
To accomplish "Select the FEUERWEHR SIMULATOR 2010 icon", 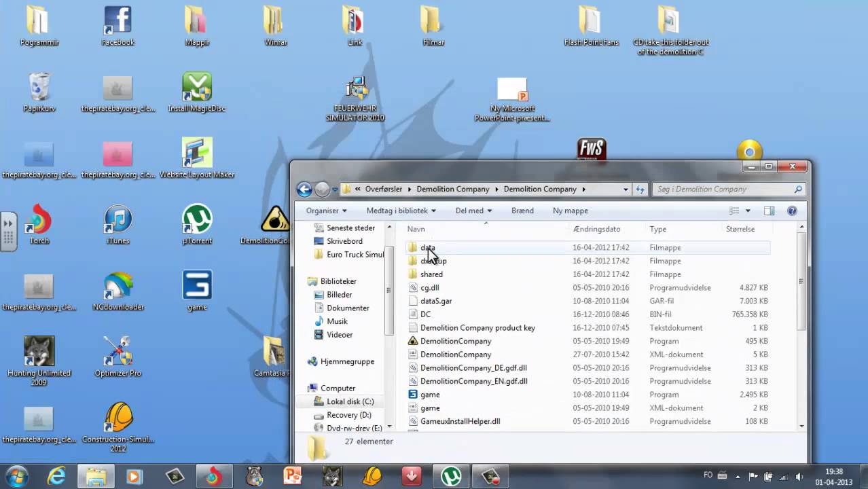I will point(355,98).
